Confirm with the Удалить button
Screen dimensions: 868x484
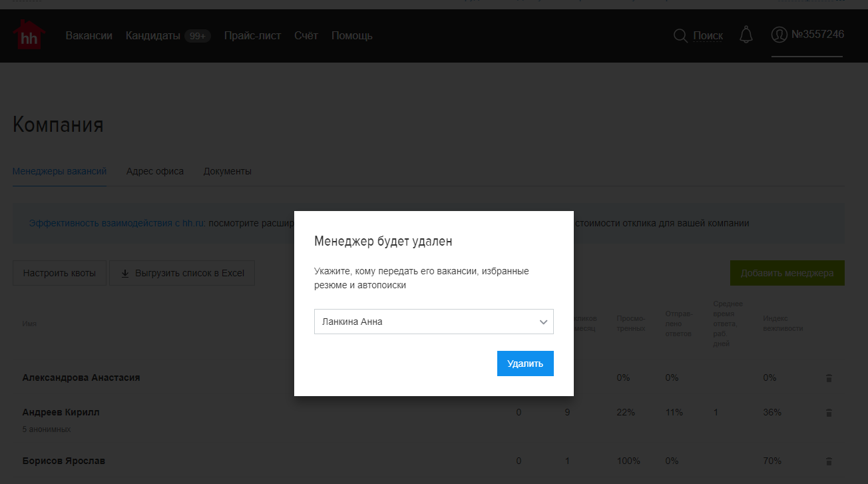point(525,363)
